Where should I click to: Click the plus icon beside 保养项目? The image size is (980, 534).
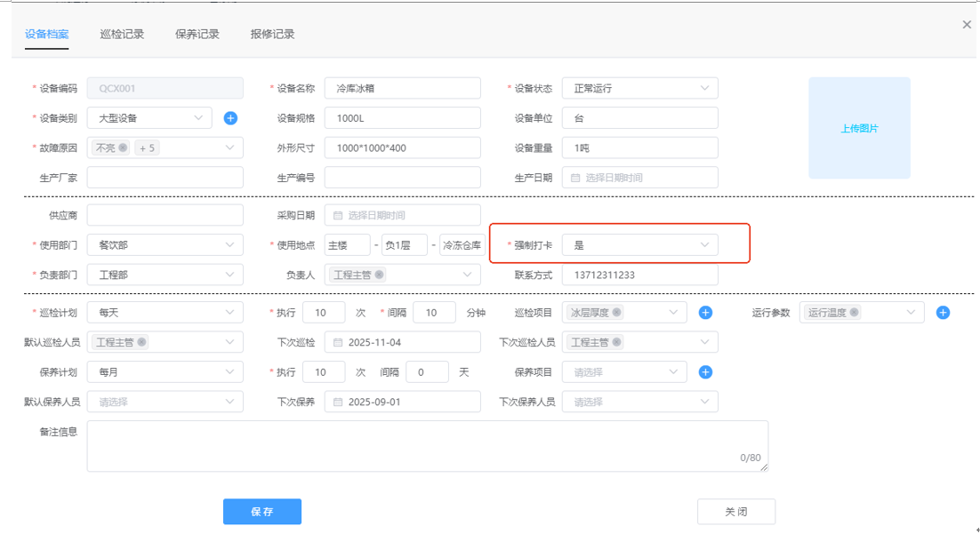coord(705,372)
